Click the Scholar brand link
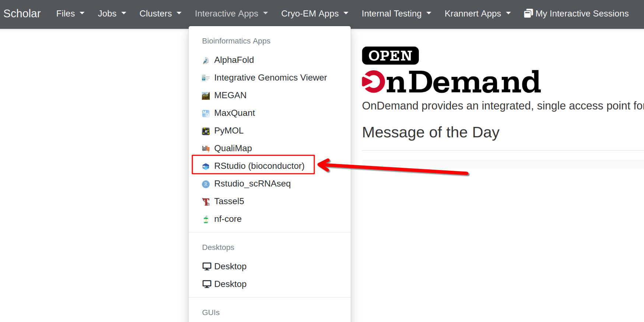 [22, 14]
